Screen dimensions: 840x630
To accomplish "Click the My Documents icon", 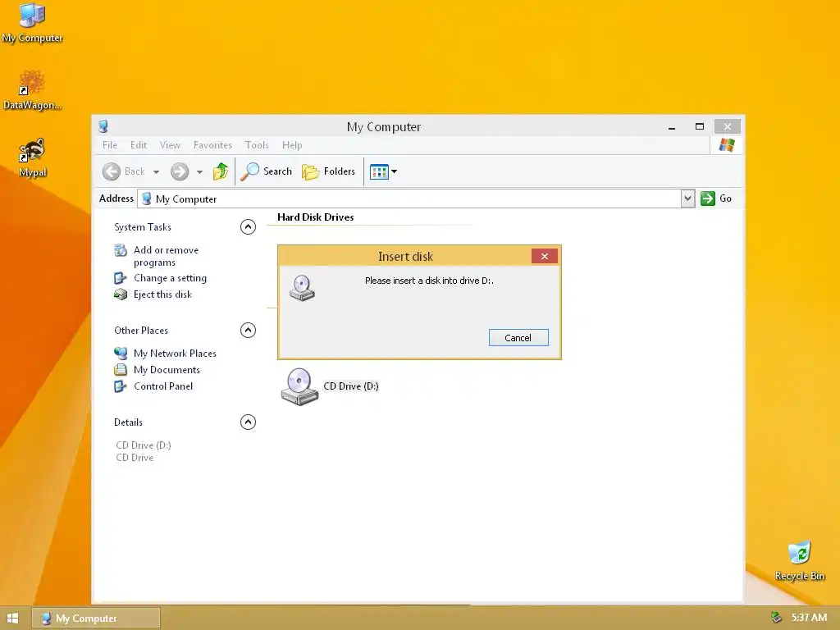I will [x=121, y=370].
